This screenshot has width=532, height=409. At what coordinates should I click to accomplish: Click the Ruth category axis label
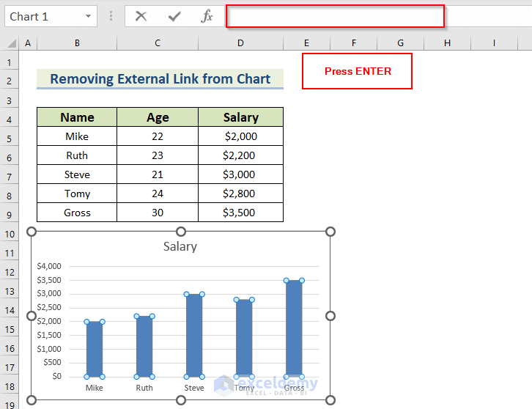pos(144,388)
